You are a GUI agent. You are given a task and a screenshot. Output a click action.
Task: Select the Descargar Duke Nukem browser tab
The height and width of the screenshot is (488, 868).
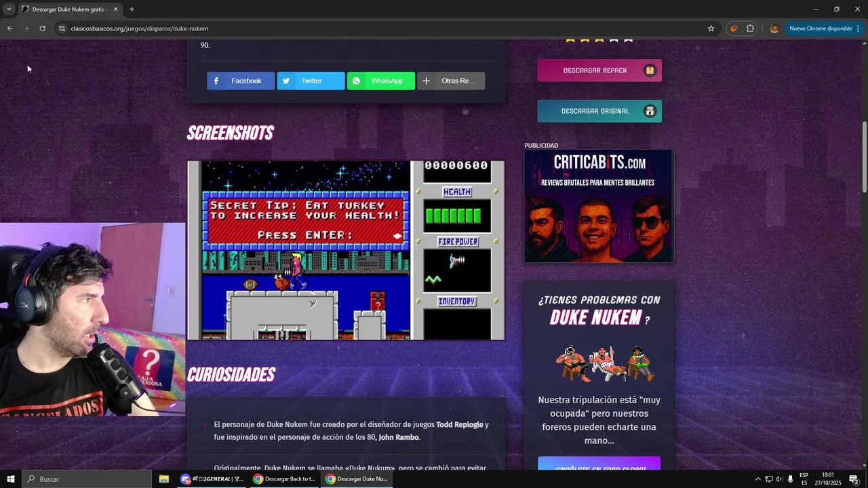(x=69, y=9)
